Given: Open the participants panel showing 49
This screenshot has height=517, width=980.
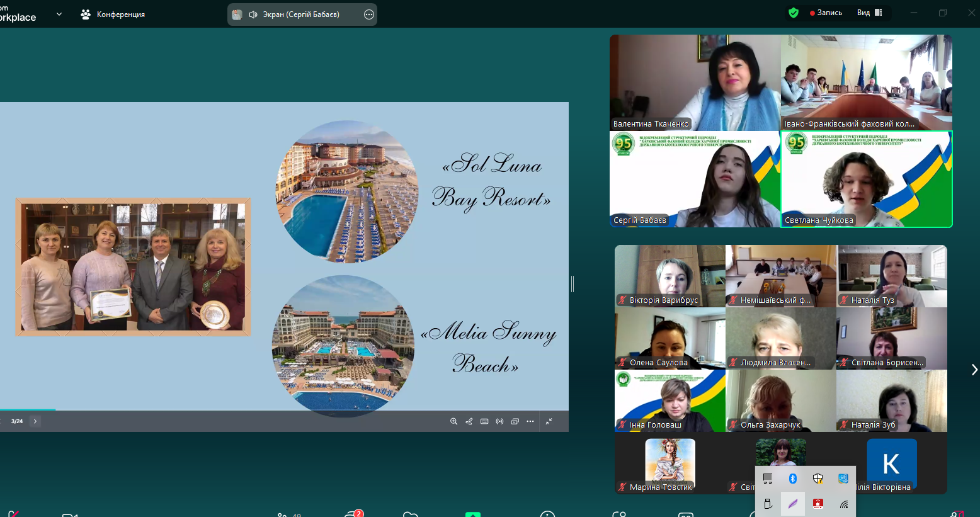Looking at the screenshot, I should 289,514.
